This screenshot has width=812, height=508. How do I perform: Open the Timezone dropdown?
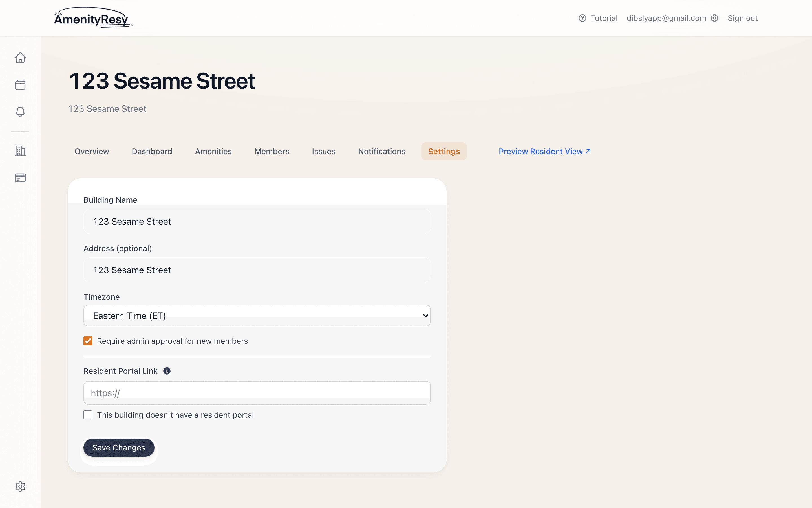(x=257, y=316)
